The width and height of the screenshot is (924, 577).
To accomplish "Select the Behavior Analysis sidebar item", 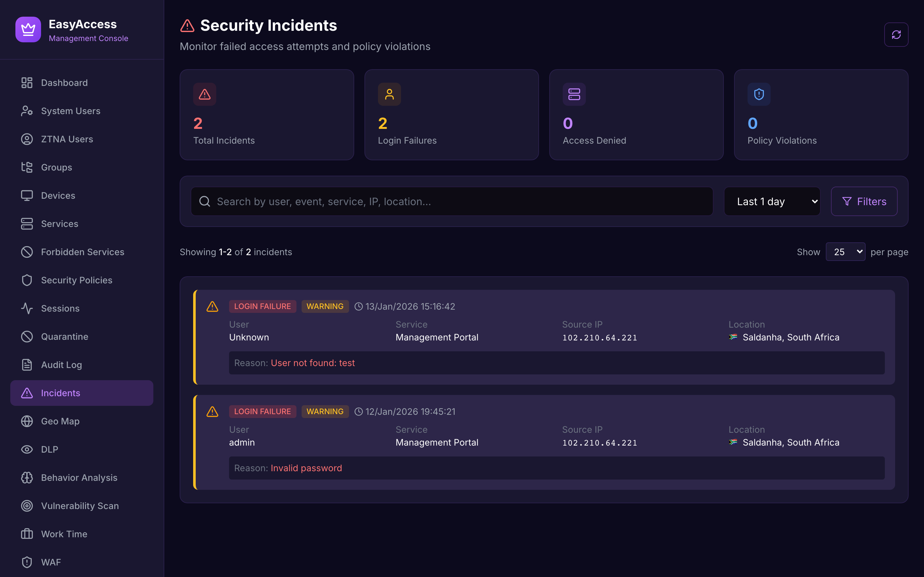I will pyautogui.click(x=79, y=477).
